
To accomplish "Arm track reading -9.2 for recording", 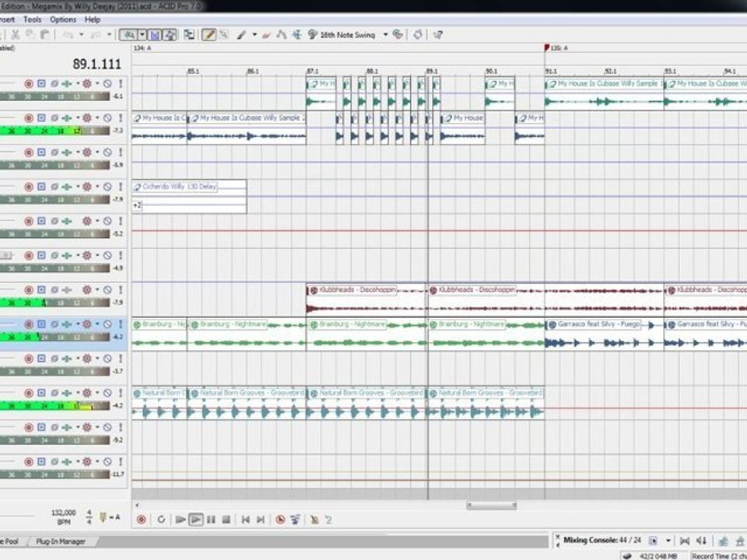I will click(x=29, y=427).
